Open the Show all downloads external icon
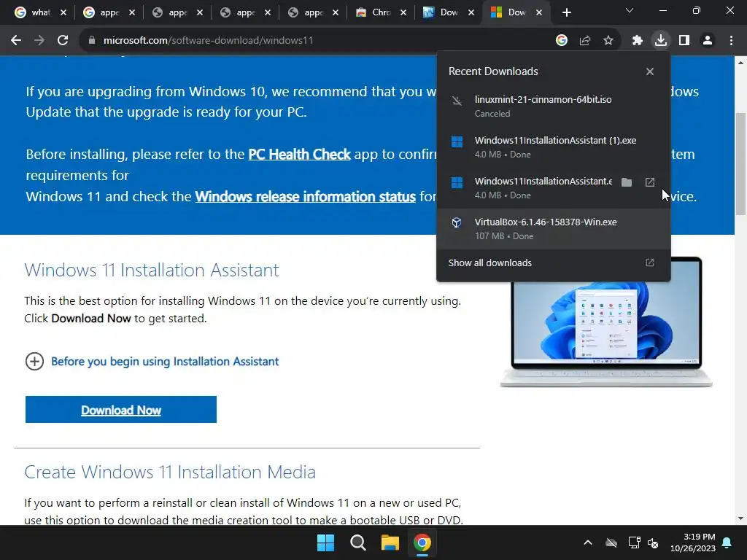The height and width of the screenshot is (560, 747). [650, 262]
